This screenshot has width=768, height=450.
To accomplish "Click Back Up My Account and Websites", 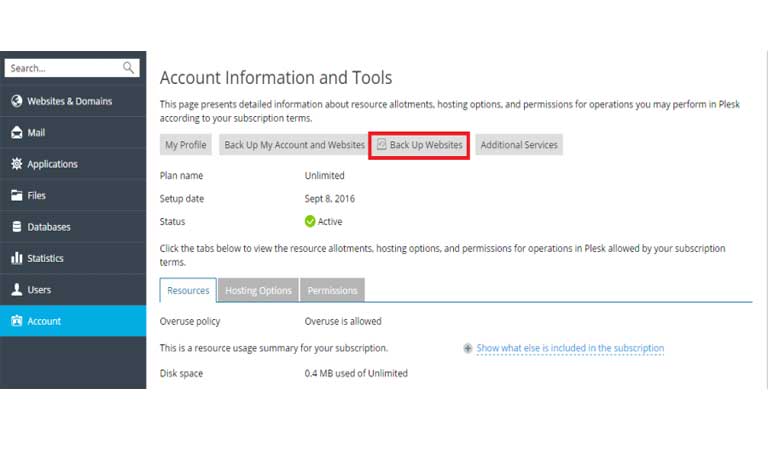I will 294,144.
